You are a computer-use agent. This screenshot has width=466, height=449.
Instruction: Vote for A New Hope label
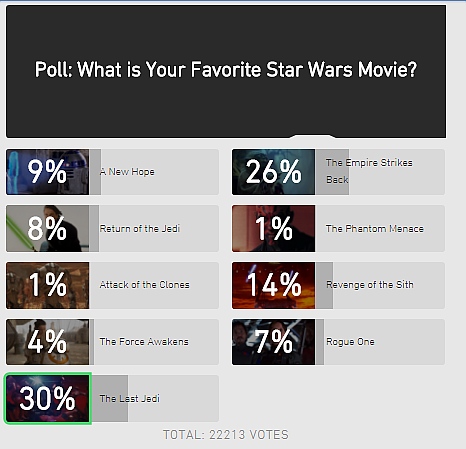click(x=127, y=172)
